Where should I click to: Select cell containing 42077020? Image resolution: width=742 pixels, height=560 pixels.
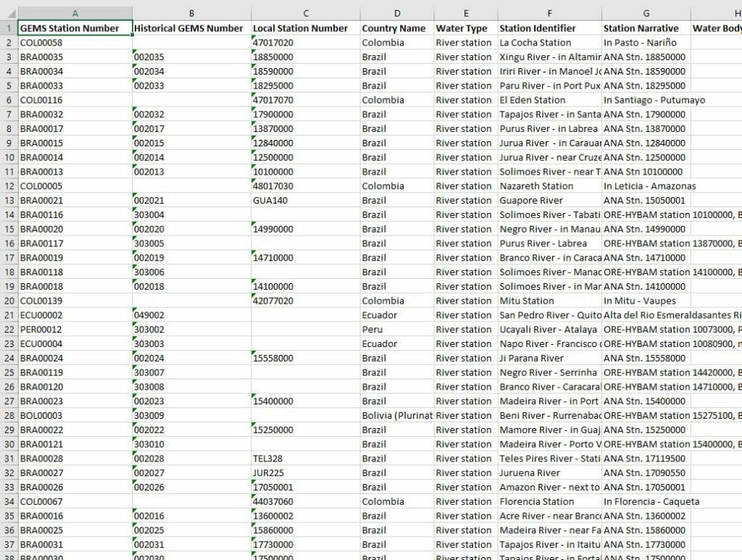tap(306, 301)
